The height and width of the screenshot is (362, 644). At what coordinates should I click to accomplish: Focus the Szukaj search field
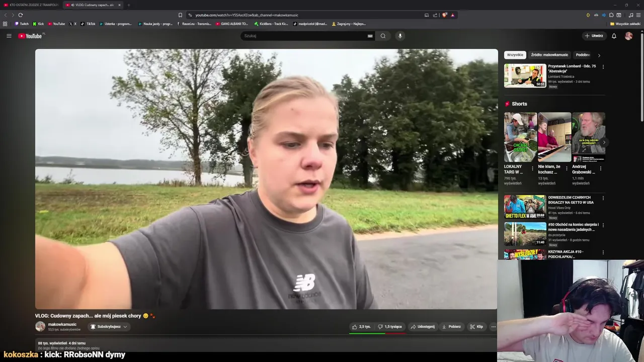304,36
